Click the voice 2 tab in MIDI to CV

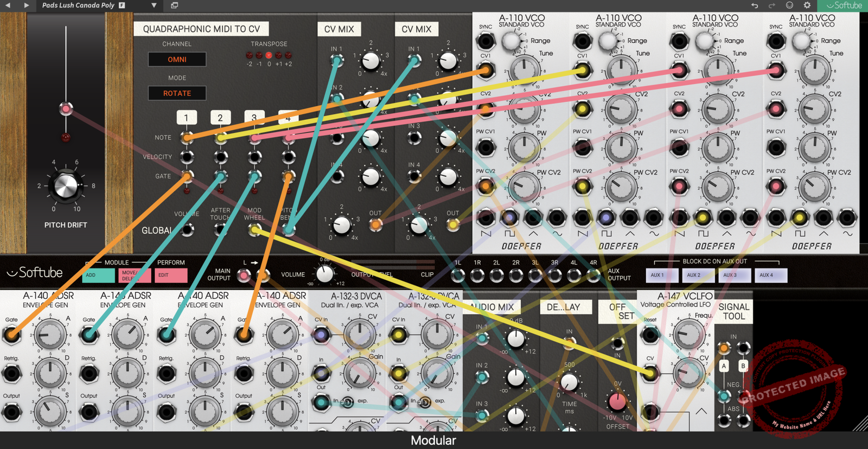(220, 118)
